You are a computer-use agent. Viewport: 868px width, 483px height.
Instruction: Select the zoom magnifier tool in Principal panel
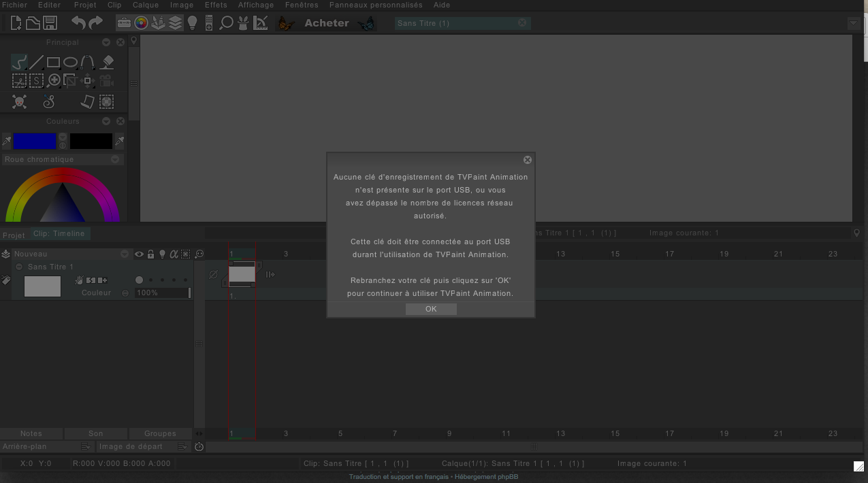[x=54, y=81]
